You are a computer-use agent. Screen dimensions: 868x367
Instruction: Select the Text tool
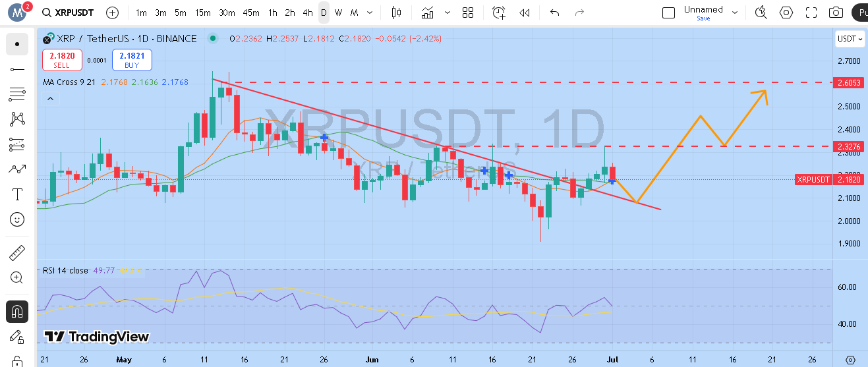pyautogui.click(x=17, y=194)
